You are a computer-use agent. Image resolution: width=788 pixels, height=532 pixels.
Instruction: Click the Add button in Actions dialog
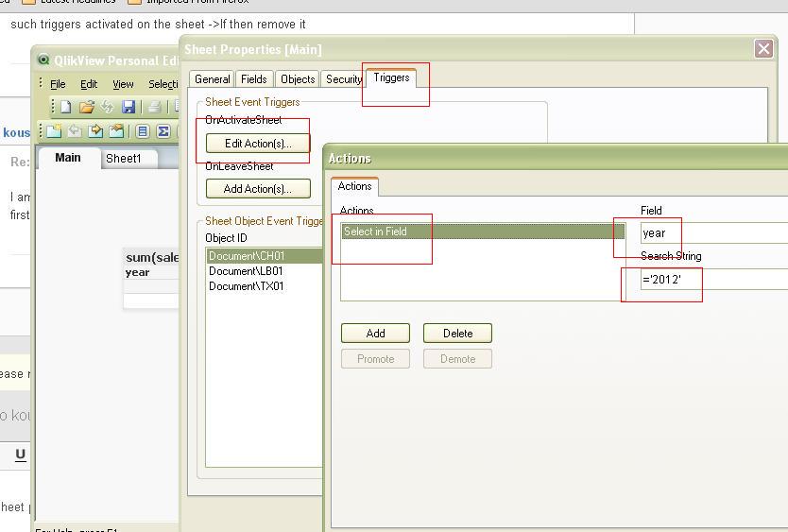(375, 333)
